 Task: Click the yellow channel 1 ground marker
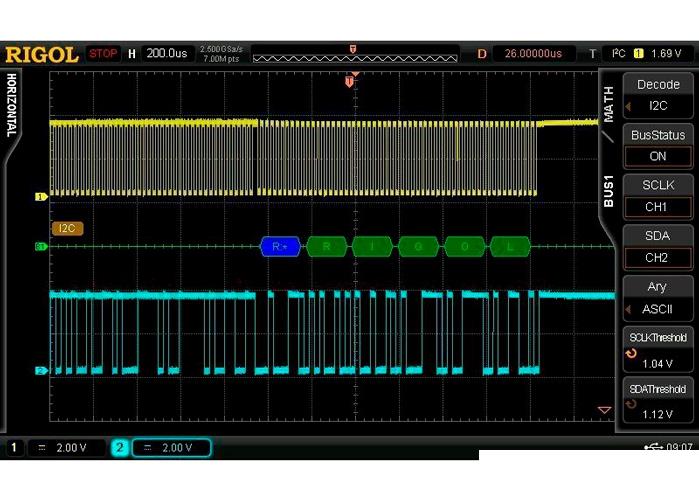click(x=41, y=197)
